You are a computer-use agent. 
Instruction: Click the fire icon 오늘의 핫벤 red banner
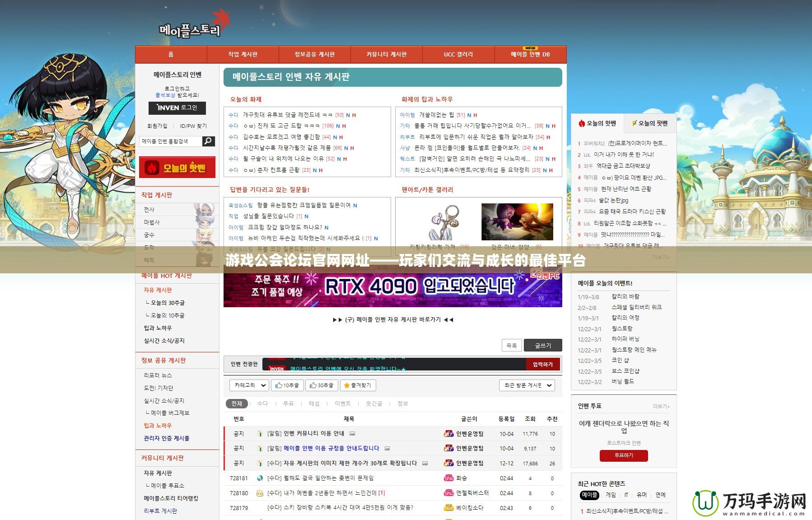coord(177,168)
